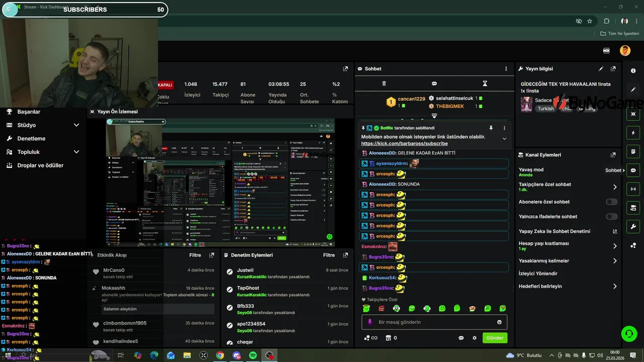Click the lightning bolt icon in right sidebar
This screenshot has height=362, width=644.
633,133
